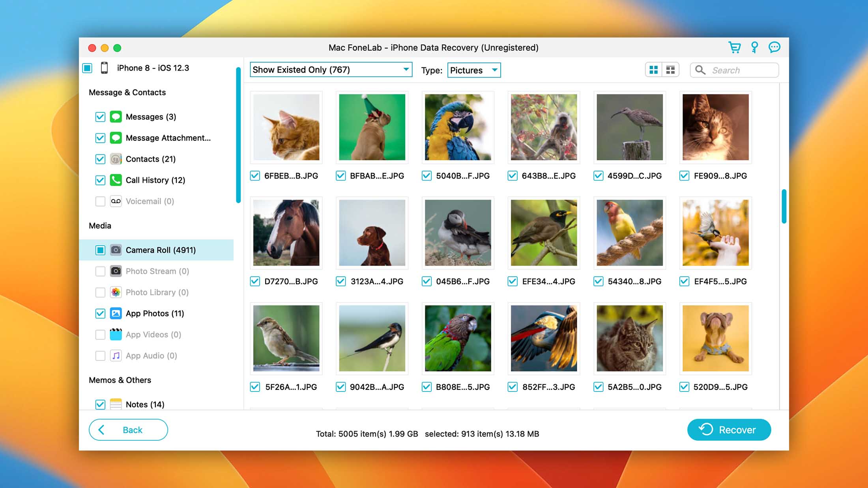This screenshot has height=488, width=868.
Task: Open the feedback chat bubble icon
Action: click(x=774, y=48)
